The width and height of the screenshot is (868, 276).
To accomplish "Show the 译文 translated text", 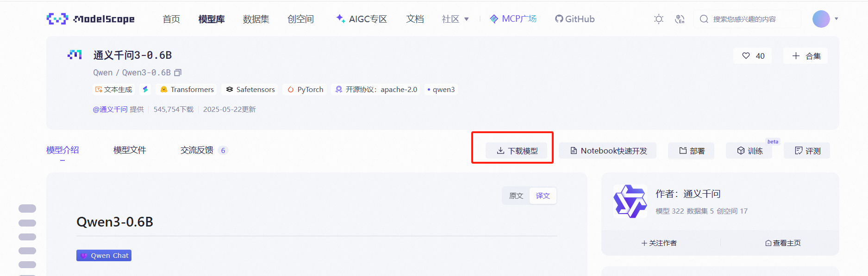I will pyautogui.click(x=543, y=196).
